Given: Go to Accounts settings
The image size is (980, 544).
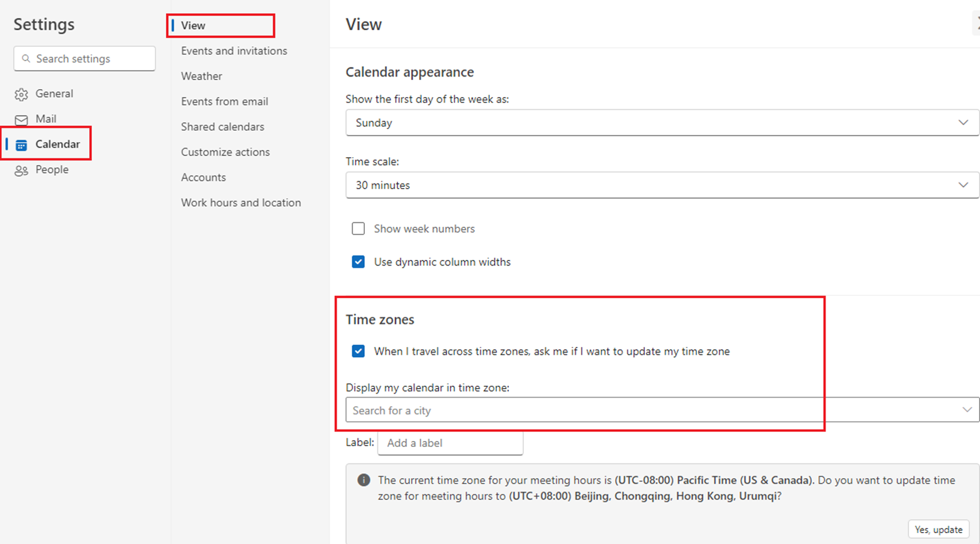Looking at the screenshot, I should (x=204, y=177).
